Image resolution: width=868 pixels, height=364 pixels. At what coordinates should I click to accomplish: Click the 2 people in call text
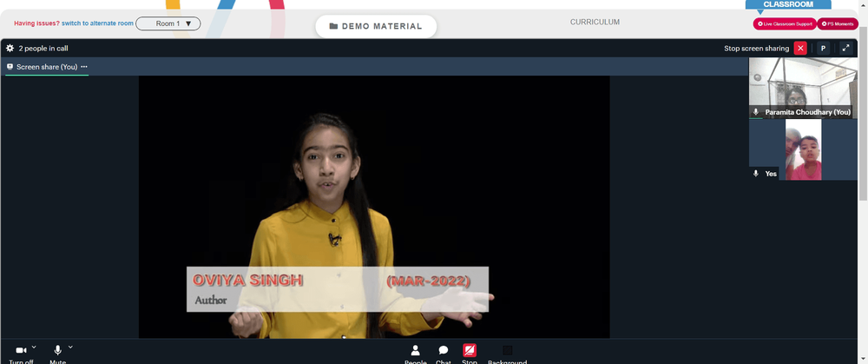pyautogui.click(x=43, y=48)
